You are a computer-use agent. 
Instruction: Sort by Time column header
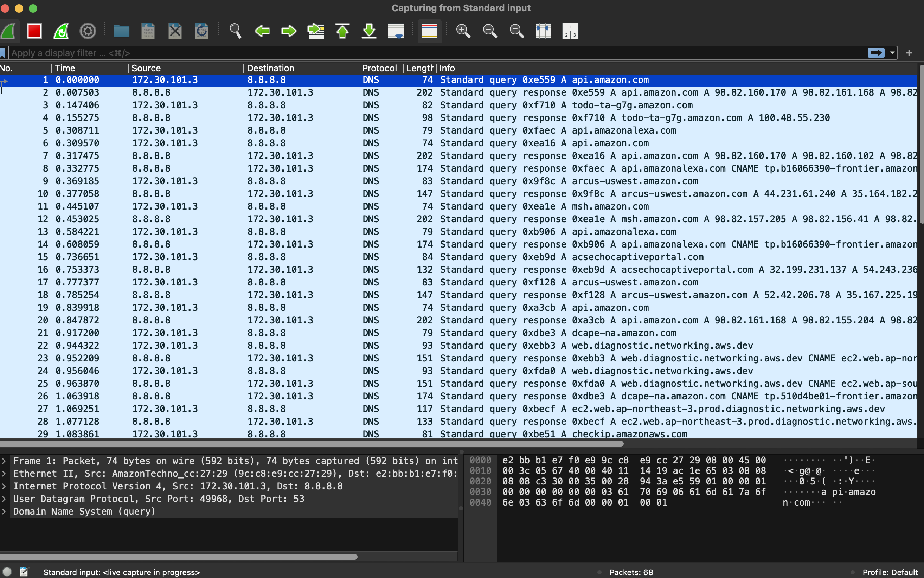tap(90, 68)
